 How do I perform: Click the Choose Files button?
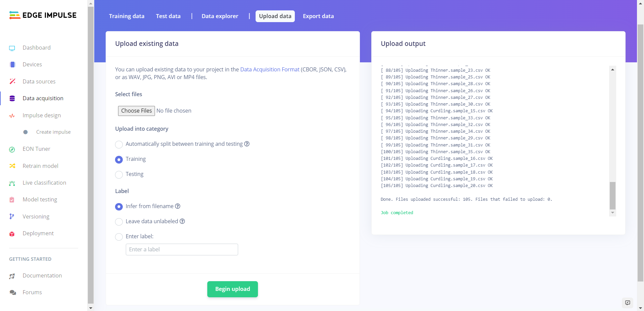coord(137,111)
